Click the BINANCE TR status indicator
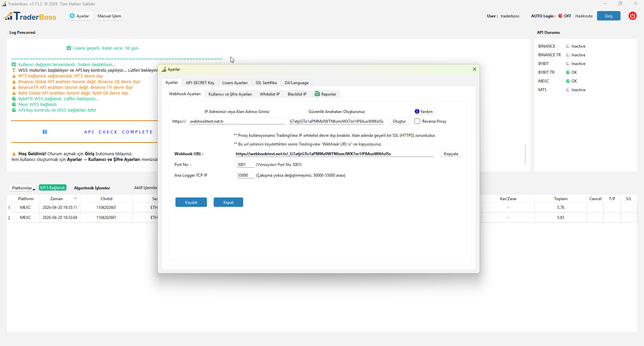 pyautogui.click(x=568, y=55)
